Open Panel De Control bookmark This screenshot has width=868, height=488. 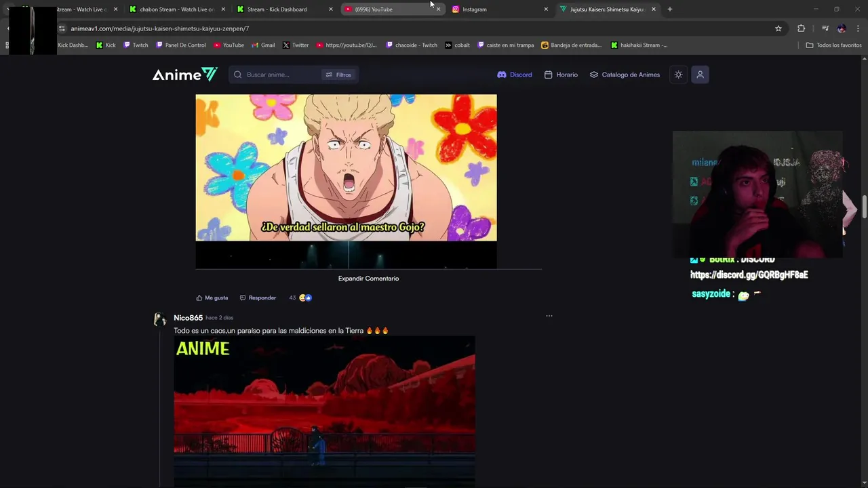(x=181, y=45)
